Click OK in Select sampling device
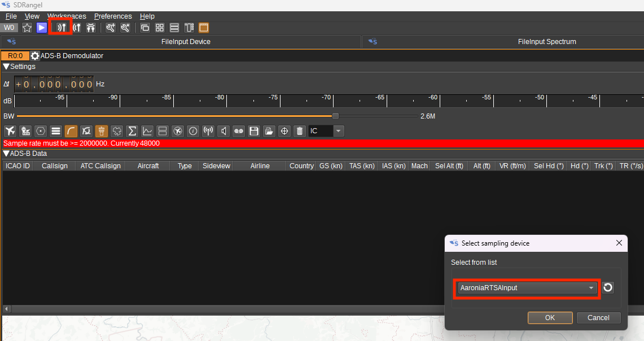Viewport: 644px width, 341px height. (x=550, y=318)
